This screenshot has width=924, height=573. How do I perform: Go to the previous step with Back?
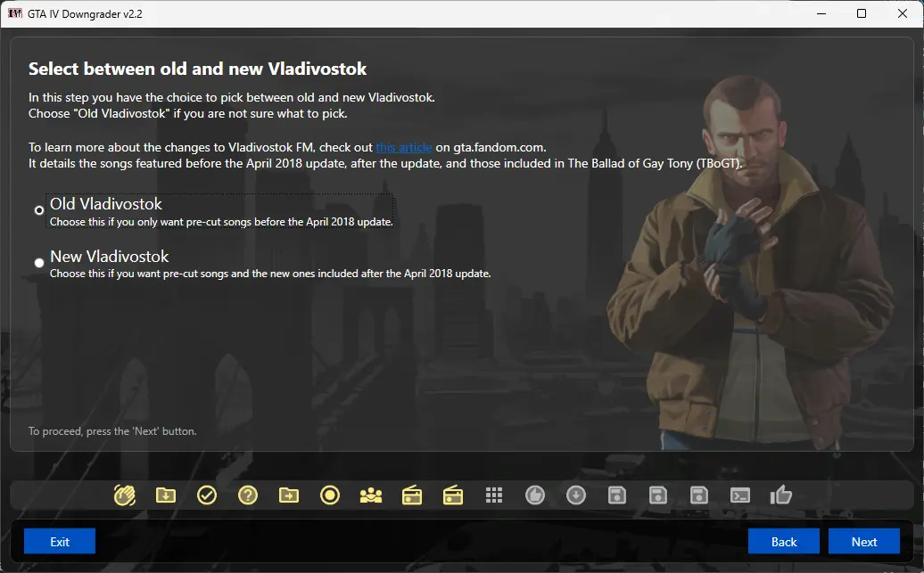(x=784, y=541)
